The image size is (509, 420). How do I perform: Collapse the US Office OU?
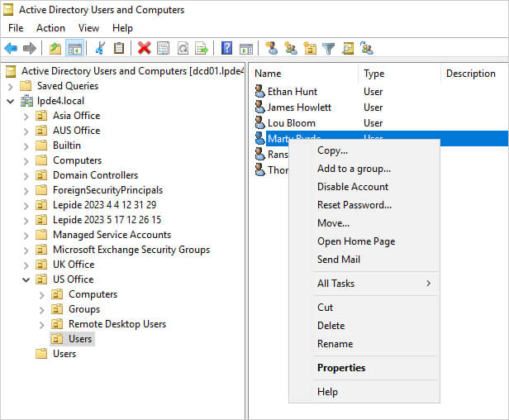26,279
